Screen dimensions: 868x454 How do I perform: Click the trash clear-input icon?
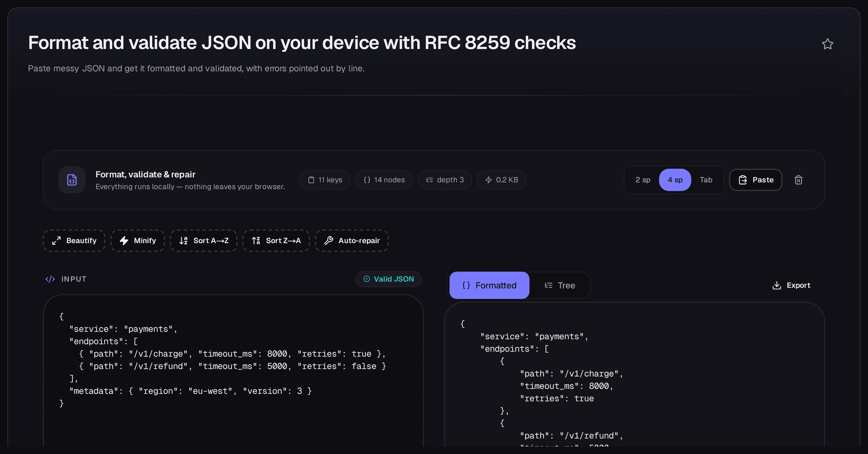pos(798,180)
